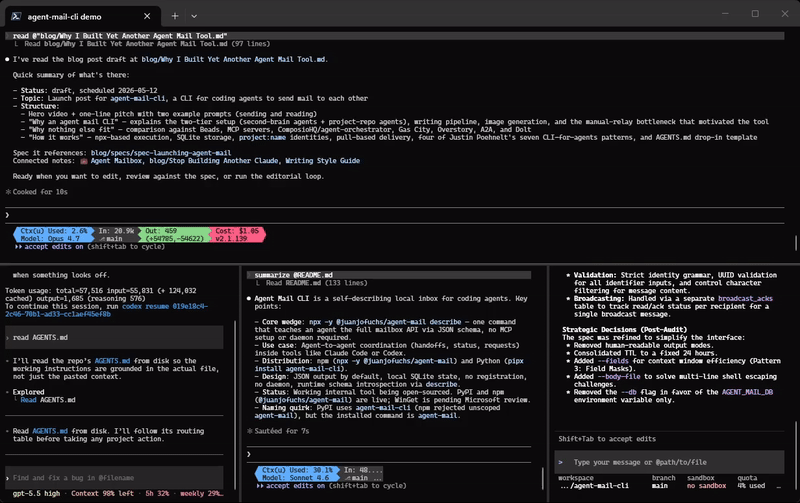Open blog/specs/spec-launching-agent-mail link
The image size is (800, 503).
pyautogui.click(x=161, y=153)
